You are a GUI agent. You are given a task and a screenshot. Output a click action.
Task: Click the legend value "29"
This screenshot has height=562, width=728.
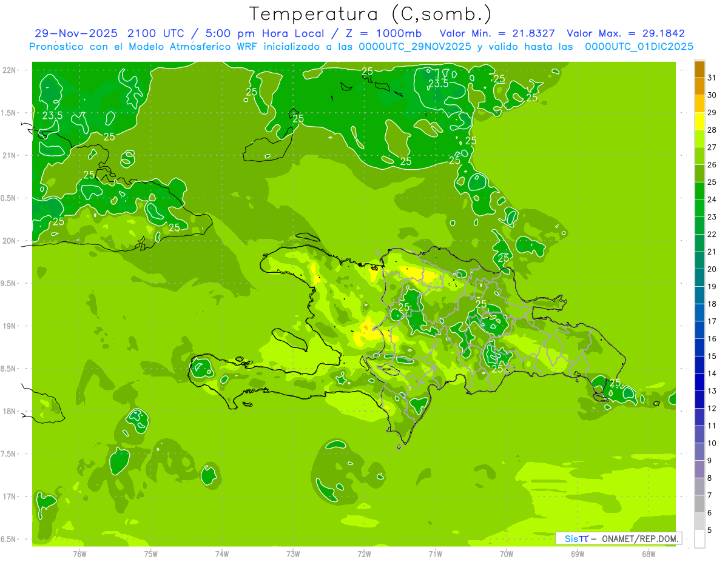point(712,113)
